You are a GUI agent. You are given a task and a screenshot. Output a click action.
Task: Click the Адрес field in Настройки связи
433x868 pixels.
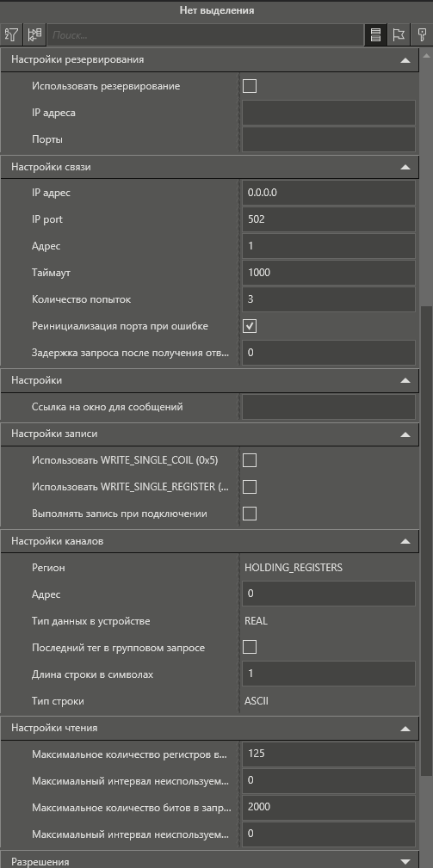click(x=329, y=246)
